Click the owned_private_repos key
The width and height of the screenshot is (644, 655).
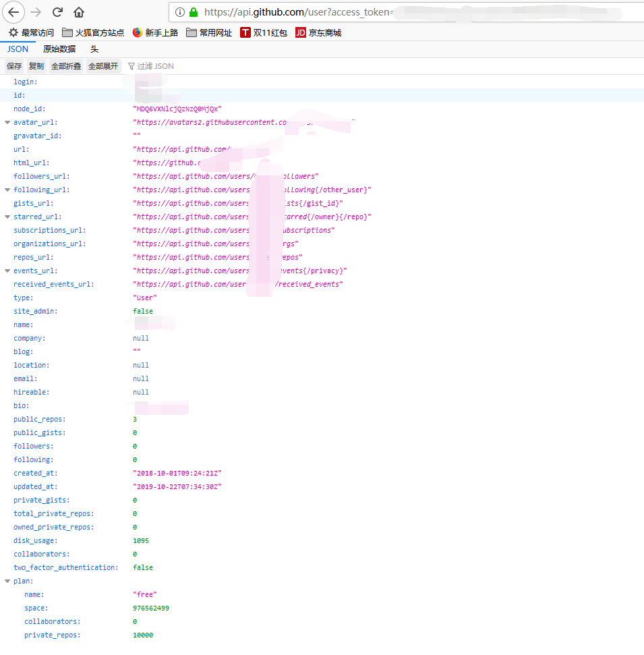tap(53, 528)
